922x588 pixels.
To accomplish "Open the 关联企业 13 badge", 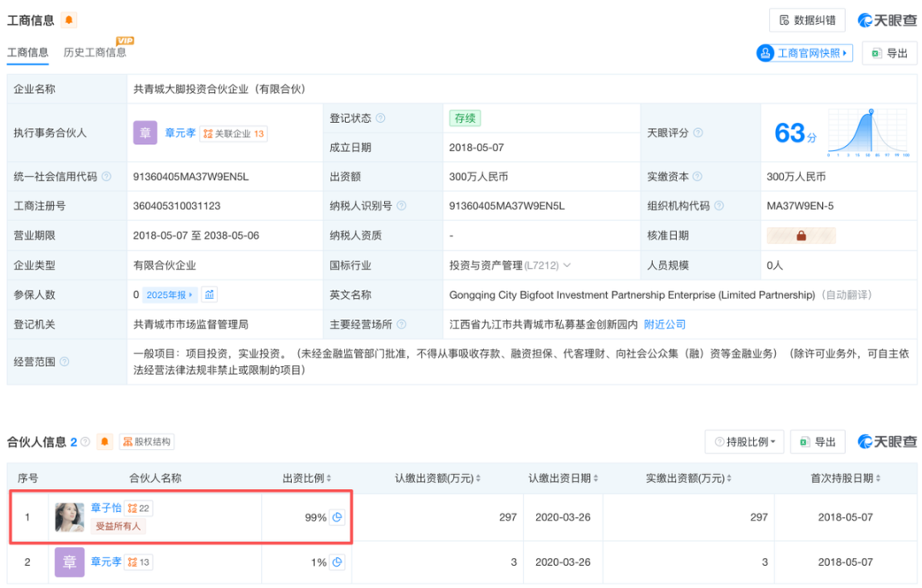I will (233, 133).
